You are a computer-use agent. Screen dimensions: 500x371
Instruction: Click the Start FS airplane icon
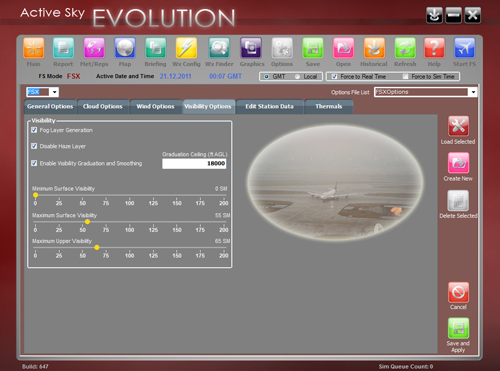[464, 48]
